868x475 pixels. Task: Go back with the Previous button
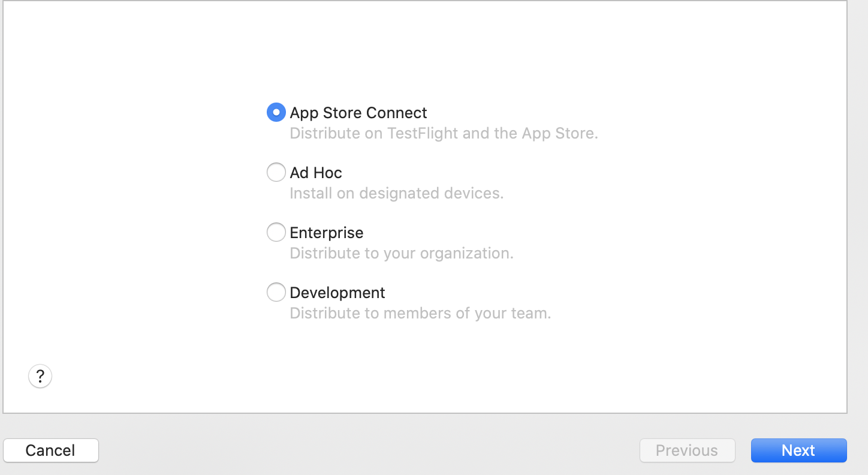[687, 450]
